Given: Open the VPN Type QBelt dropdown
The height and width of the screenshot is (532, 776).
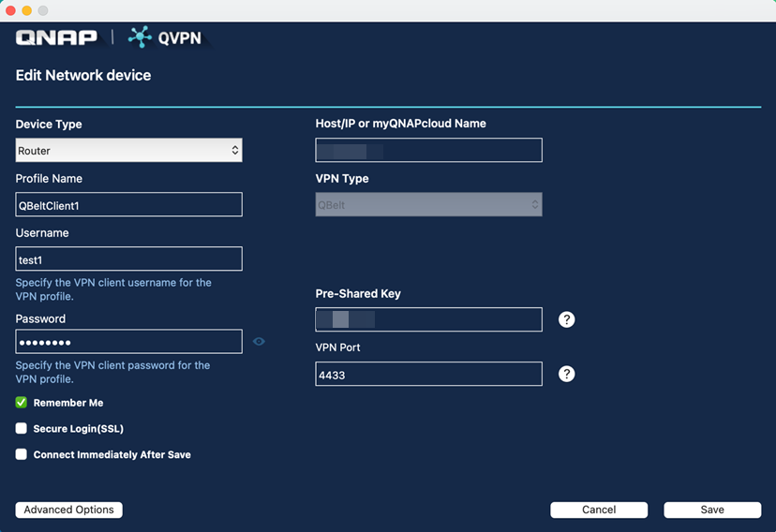Looking at the screenshot, I should (428, 205).
